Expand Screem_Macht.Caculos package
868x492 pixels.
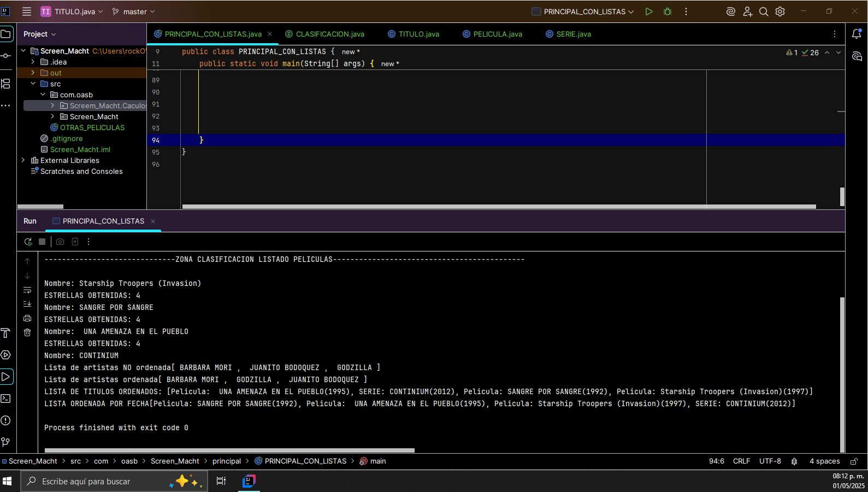click(53, 106)
